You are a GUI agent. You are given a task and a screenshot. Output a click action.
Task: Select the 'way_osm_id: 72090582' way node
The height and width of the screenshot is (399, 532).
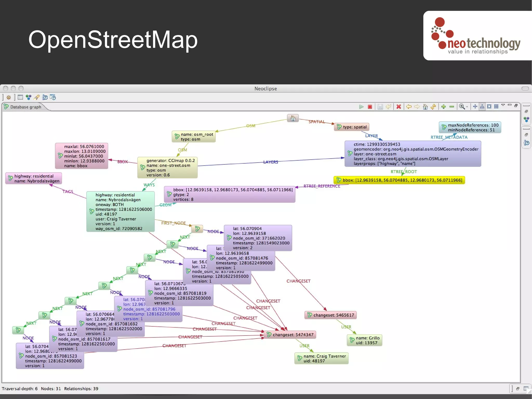121,212
